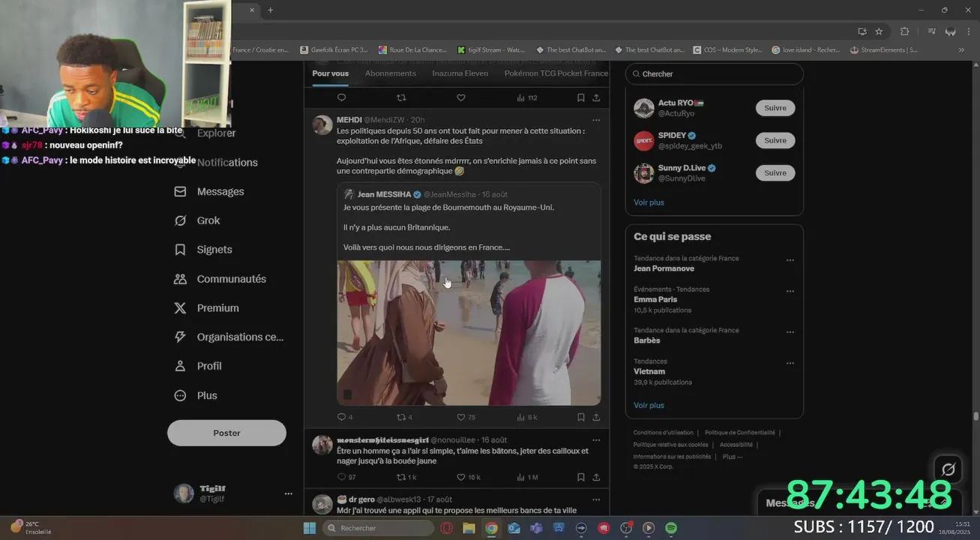Follow Sunny D.Live with Suivre button
Screen dimensions: 980x540
(x=775, y=172)
